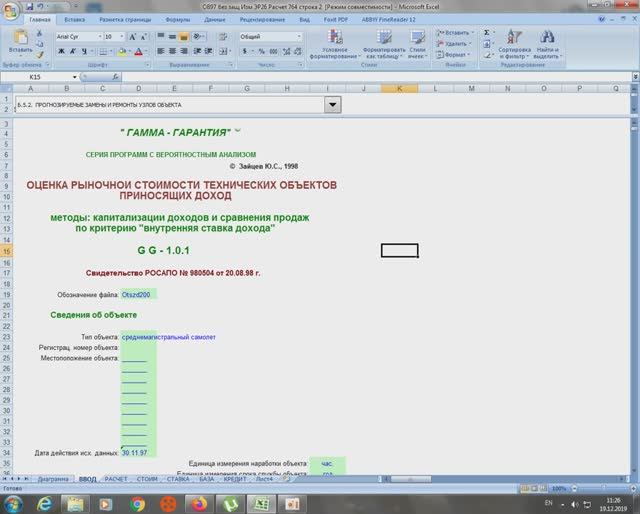Click the currency format icon
Image resolution: width=640 pixels, height=514 pixels.
coord(246,51)
